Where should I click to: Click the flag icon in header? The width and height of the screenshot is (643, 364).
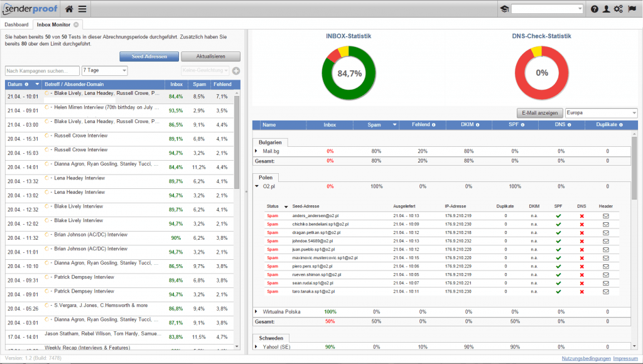pos(632,9)
